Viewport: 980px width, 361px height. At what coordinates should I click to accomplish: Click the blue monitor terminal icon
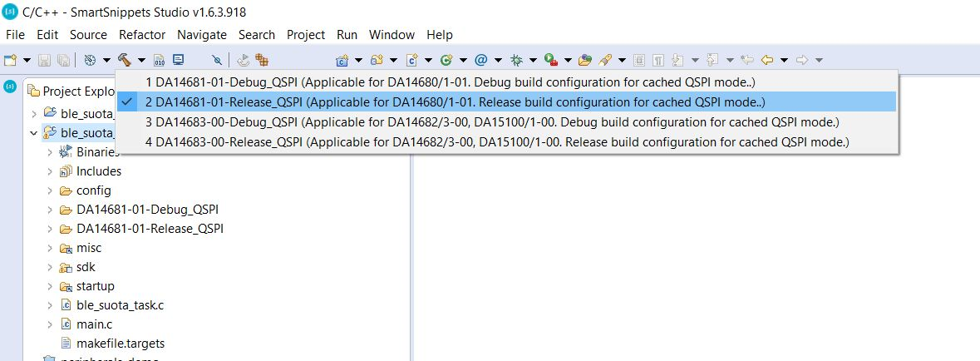point(178,60)
